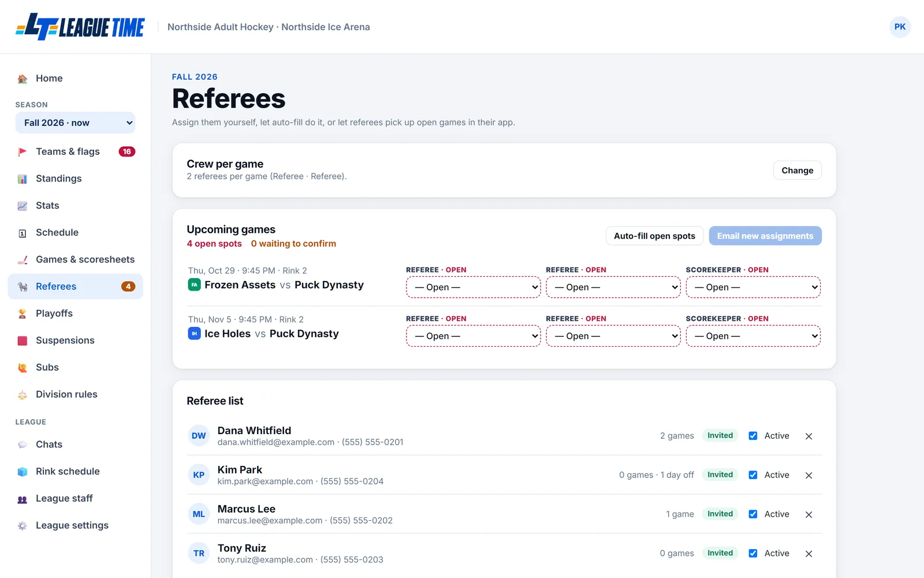Open first Referee dropdown for Ice Holes game
Viewport: 924px width, 578px height.
474,336
